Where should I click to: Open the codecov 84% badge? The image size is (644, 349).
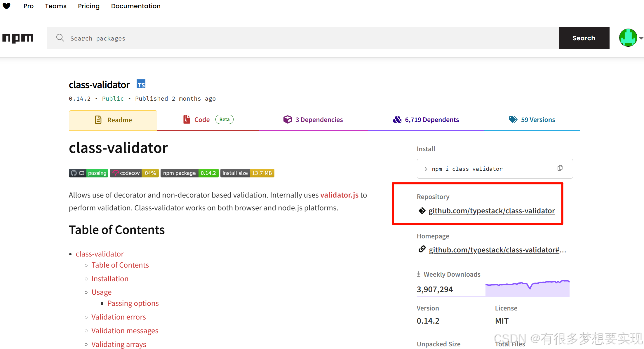(134, 173)
